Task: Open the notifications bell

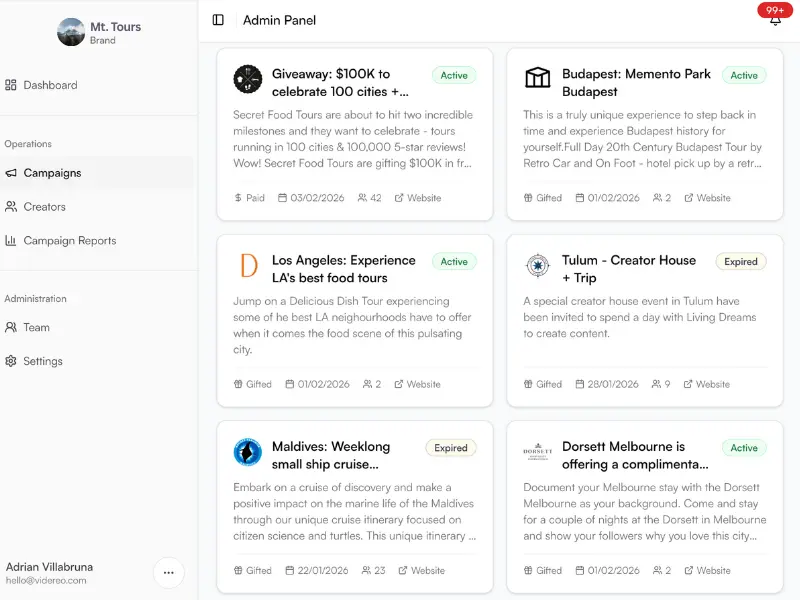Action: (x=775, y=20)
